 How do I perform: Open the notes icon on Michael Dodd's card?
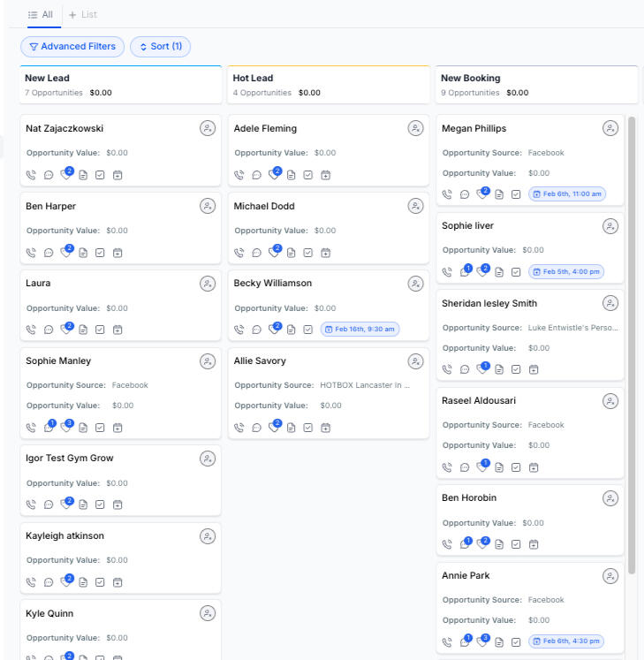291,253
